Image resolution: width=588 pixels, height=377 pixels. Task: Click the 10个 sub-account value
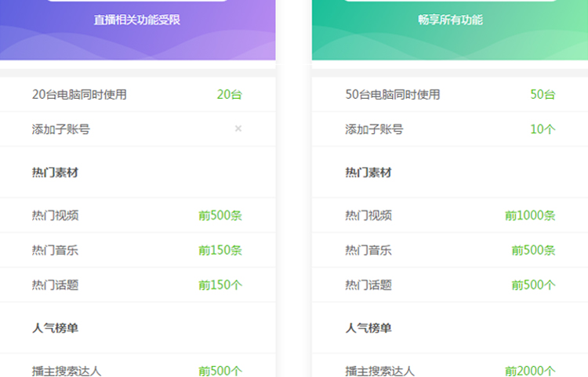[x=543, y=129]
